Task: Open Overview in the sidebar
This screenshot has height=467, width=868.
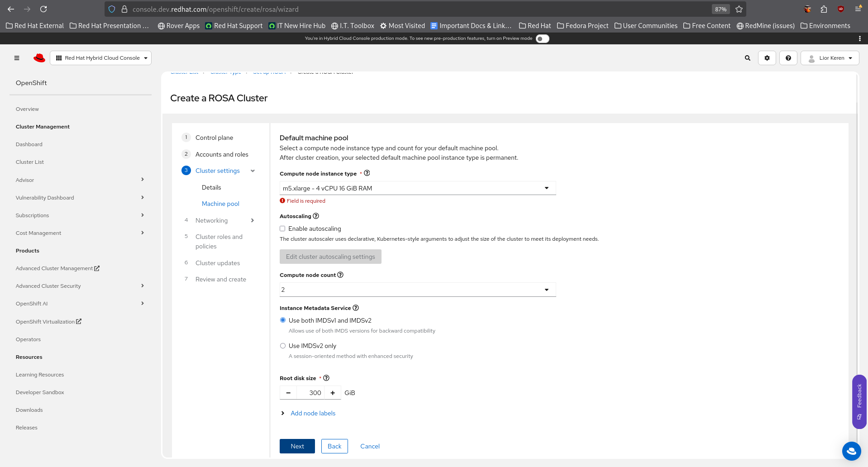Action: pos(27,109)
